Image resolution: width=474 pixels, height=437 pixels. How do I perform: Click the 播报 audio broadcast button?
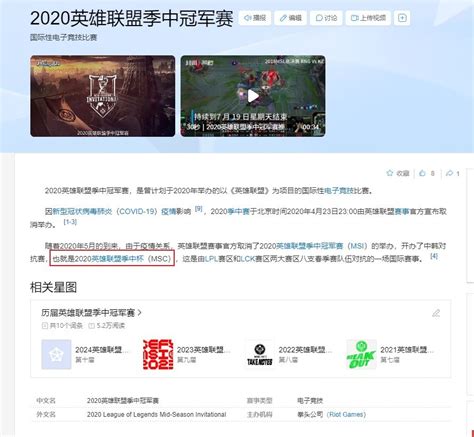[x=255, y=18]
